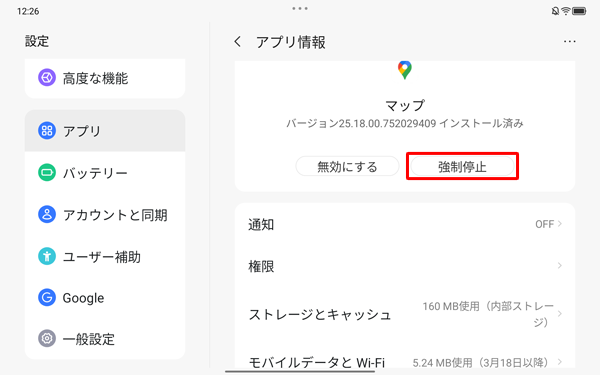Click the 一般設定 gear icon
Viewport: 600px width, 375px height.
pos(47,339)
